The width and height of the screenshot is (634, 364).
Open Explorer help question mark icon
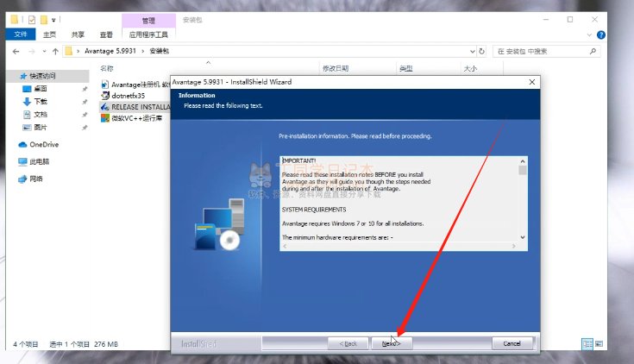click(x=601, y=35)
